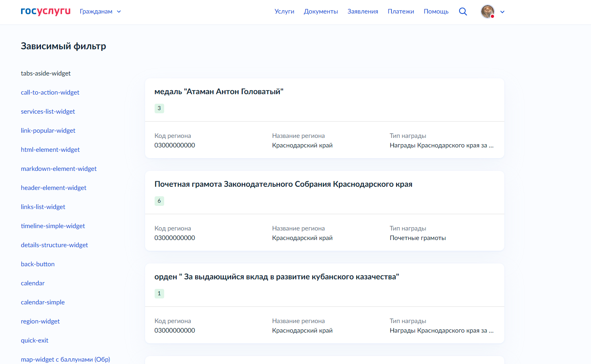Open the орден кубанского казачества card title

[x=277, y=277]
